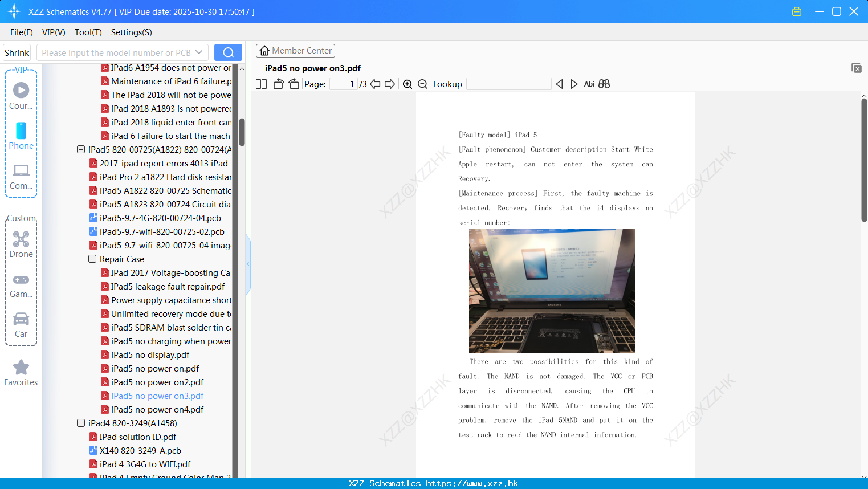This screenshot has width=868, height=489.
Task: Open the Tool(T) menu
Action: (x=88, y=32)
